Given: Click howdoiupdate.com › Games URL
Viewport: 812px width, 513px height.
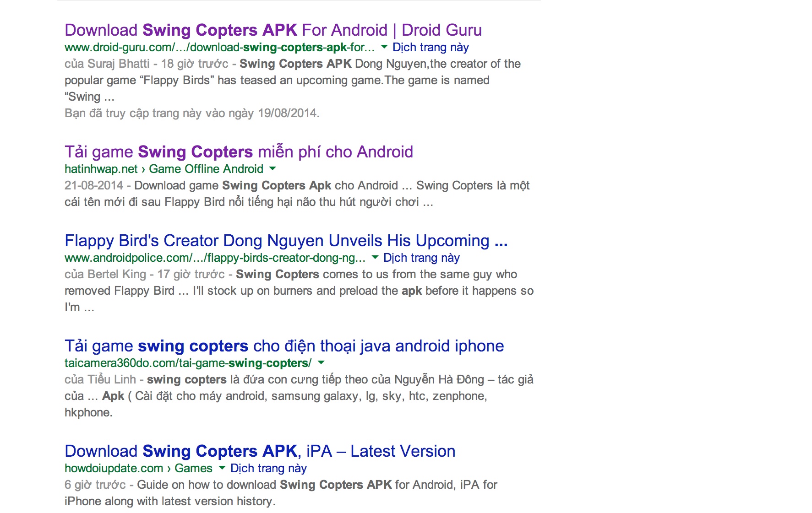Looking at the screenshot, I should coord(138,469).
